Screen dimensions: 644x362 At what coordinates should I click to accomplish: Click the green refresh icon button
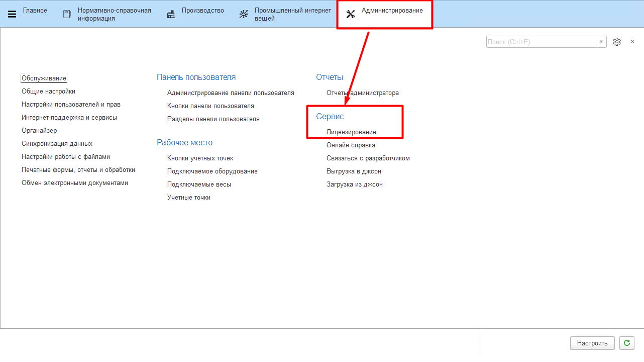(626, 343)
